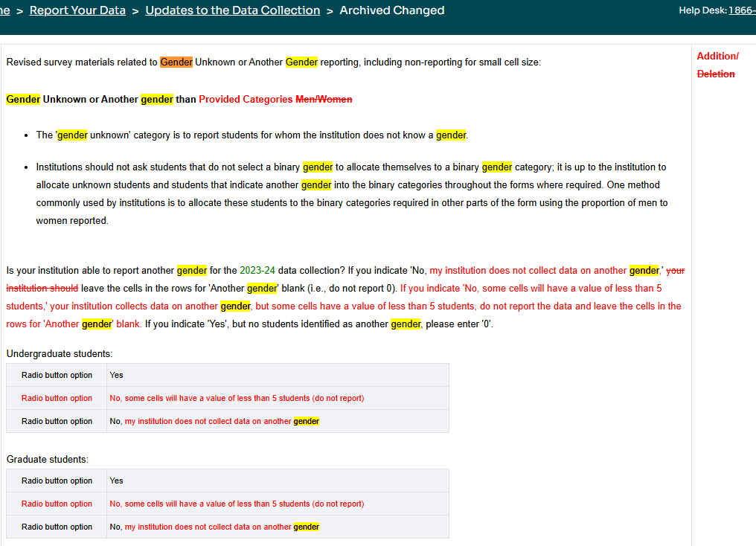Click the green 2023-24 year text
Image resolution: width=756 pixels, height=546 pixels.
(257, 270)
